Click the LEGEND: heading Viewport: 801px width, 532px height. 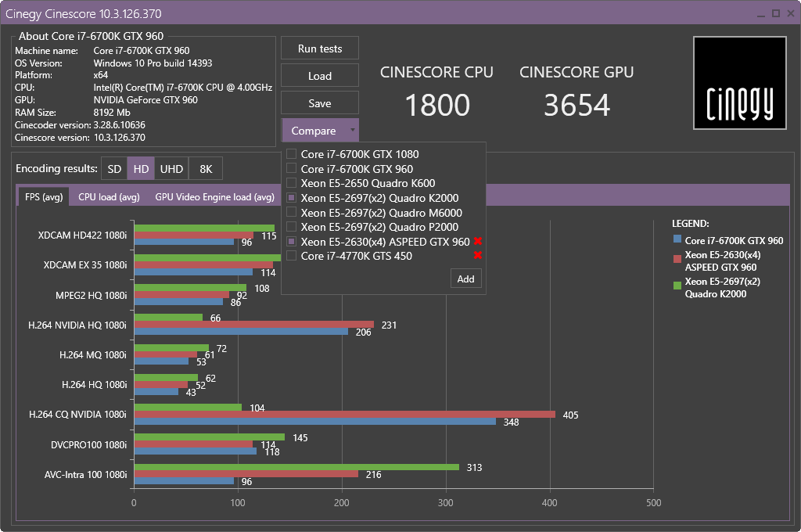[x=690, y=223]
